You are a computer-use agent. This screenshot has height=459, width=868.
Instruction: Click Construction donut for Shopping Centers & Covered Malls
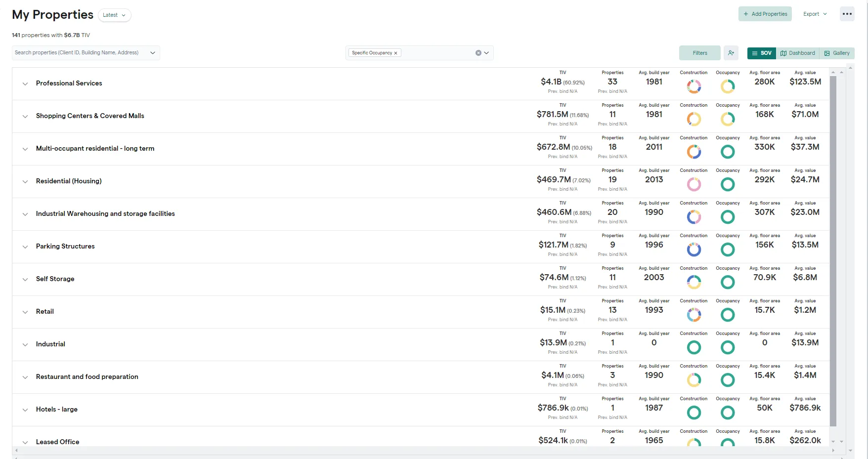pyautogui.click(x=694, y=119)
